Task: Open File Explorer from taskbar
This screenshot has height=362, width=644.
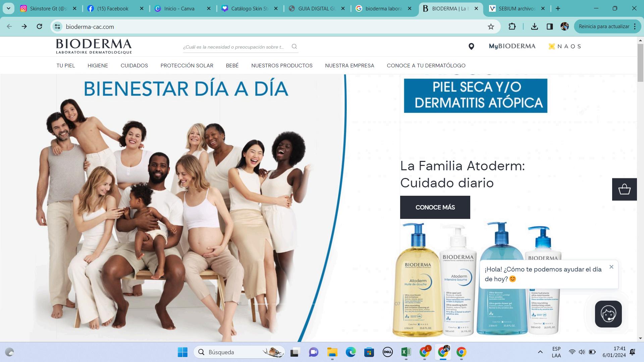Action: (x=332, y=352)
